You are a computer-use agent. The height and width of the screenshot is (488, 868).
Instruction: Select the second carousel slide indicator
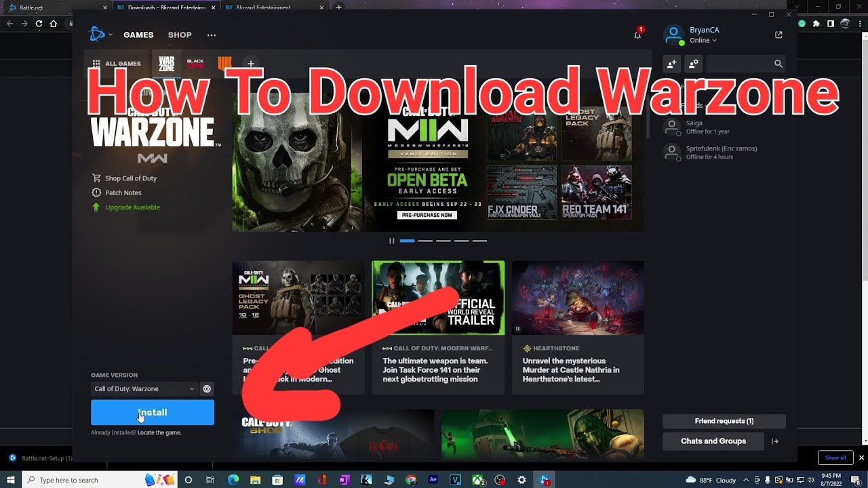click(x=425, y=241)
